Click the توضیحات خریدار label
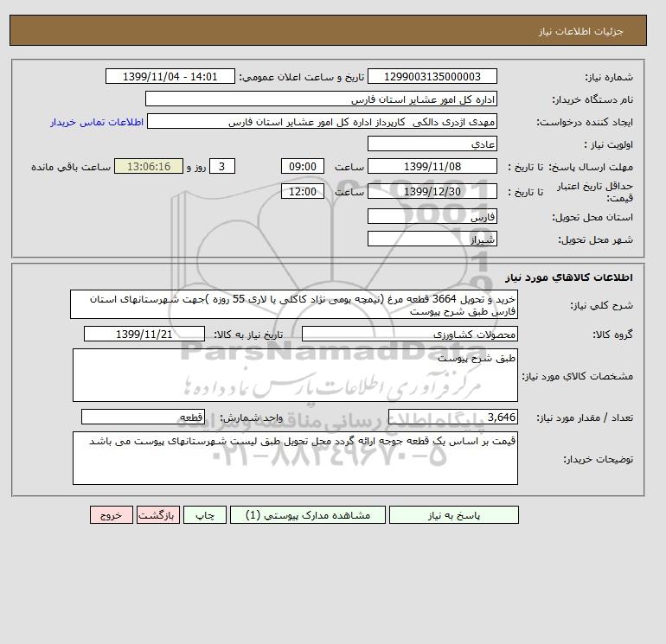Viewport: 666px width, 644px height. tap(598, 459)
